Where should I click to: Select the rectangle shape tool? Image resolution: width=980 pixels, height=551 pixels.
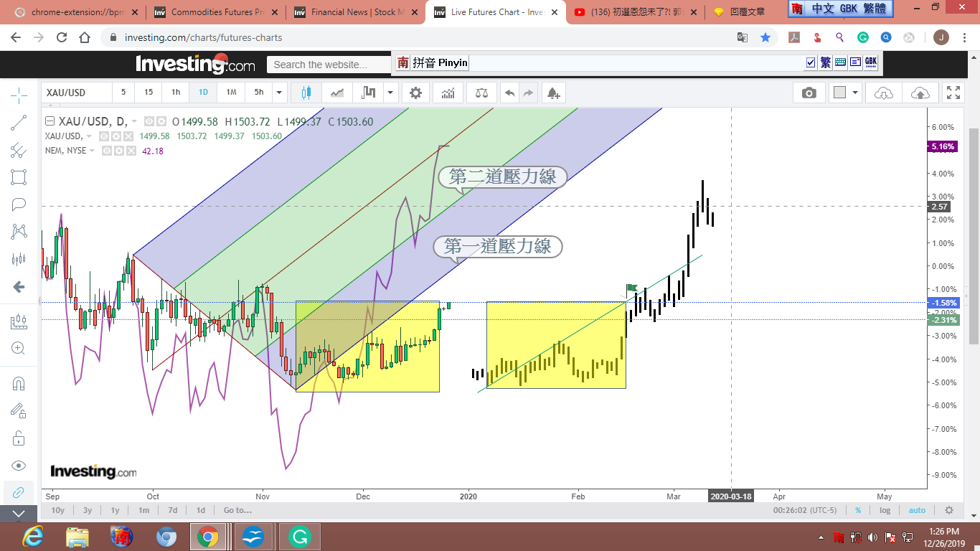pyautogui.click(x=19, y=177)
